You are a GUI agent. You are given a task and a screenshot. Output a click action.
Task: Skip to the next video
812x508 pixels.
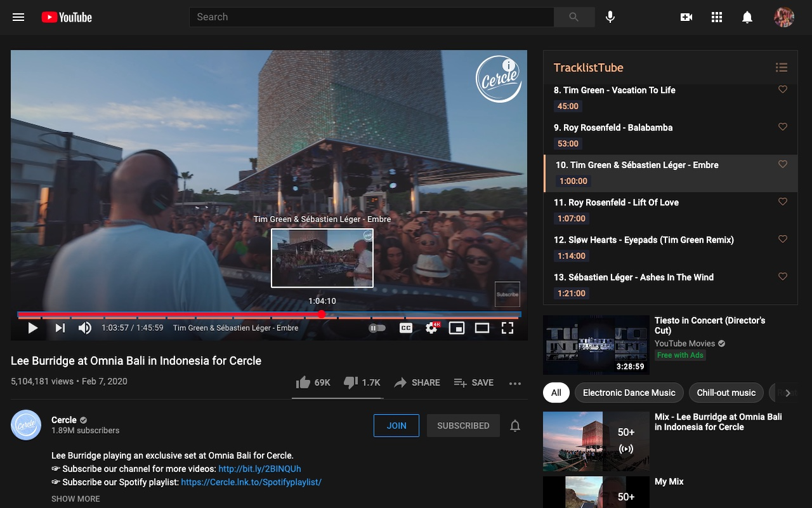tap(60, 328)
